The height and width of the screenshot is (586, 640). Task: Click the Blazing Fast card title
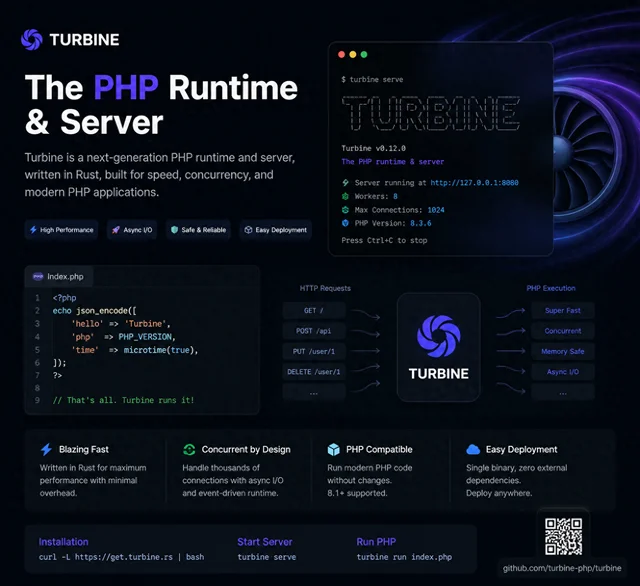[84, 449]
